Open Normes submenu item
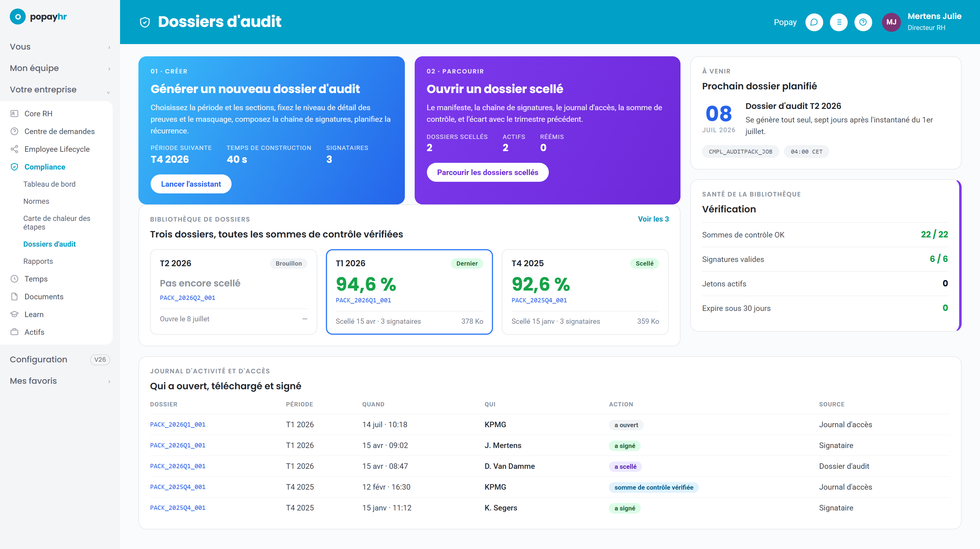Screen dimensions: 980x549 36,201
